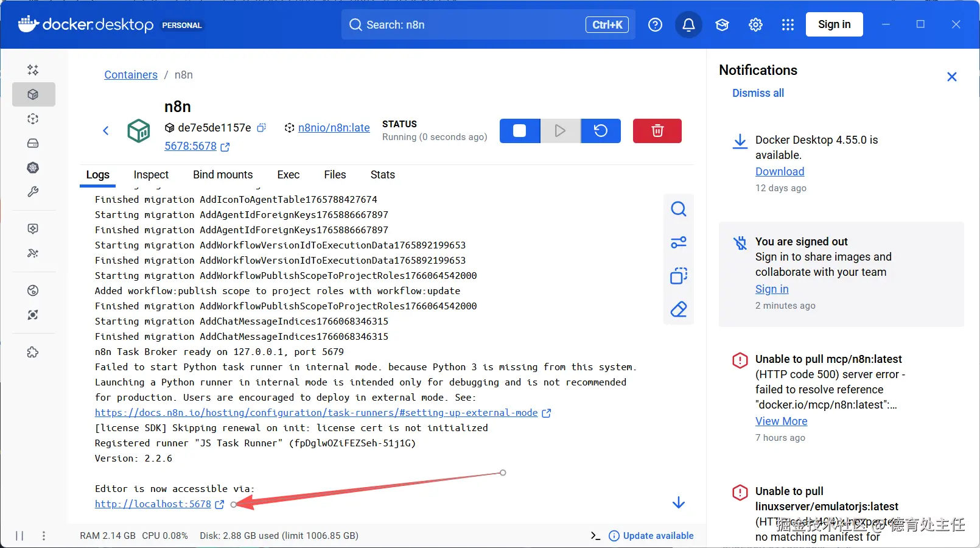Open the sparkle AI assistant in the sidebar
Image resolution: width=980 pixels, height=548 pixels.
33,70
